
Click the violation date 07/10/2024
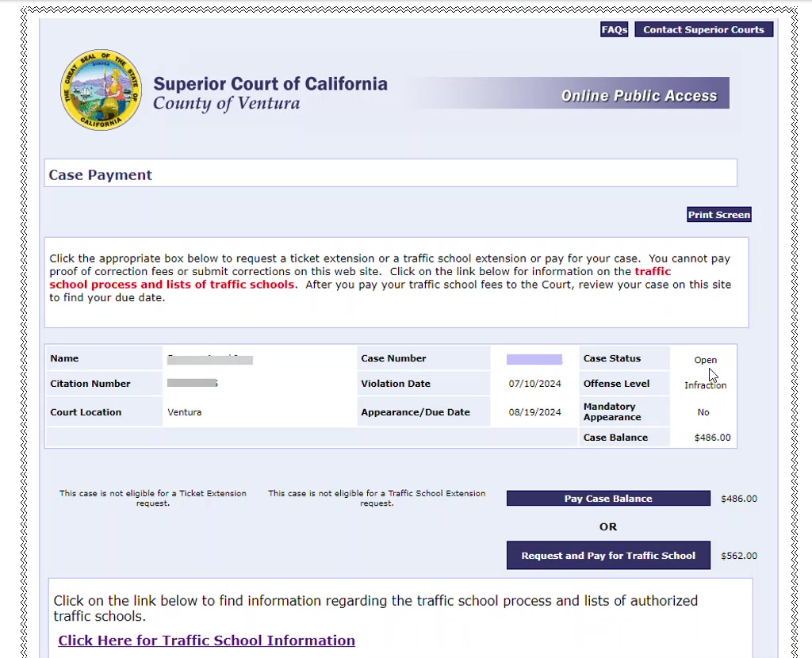click(x=534, y=384)
